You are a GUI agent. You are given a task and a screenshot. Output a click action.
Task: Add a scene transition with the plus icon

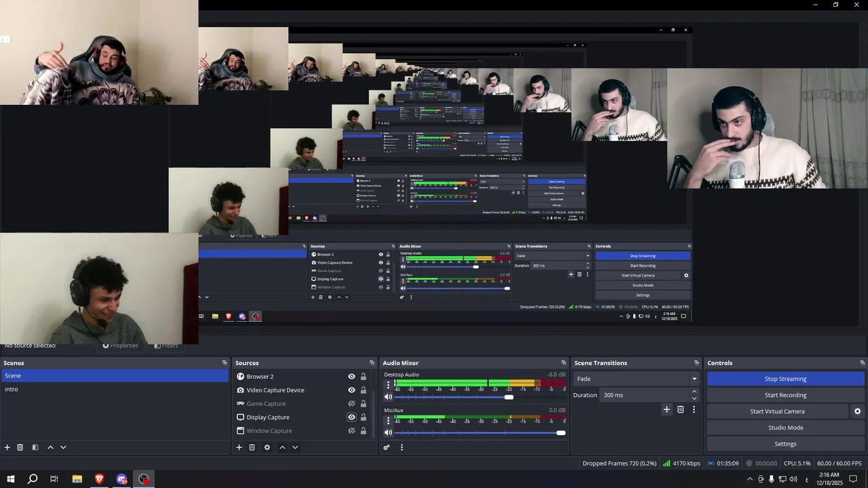(667, 409)
